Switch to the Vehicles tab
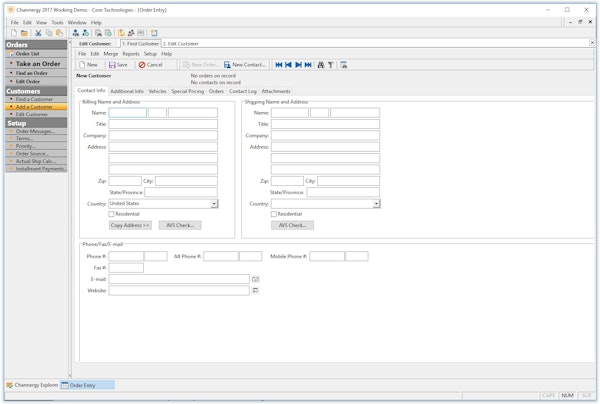600x404 pixels. [157, 91]
